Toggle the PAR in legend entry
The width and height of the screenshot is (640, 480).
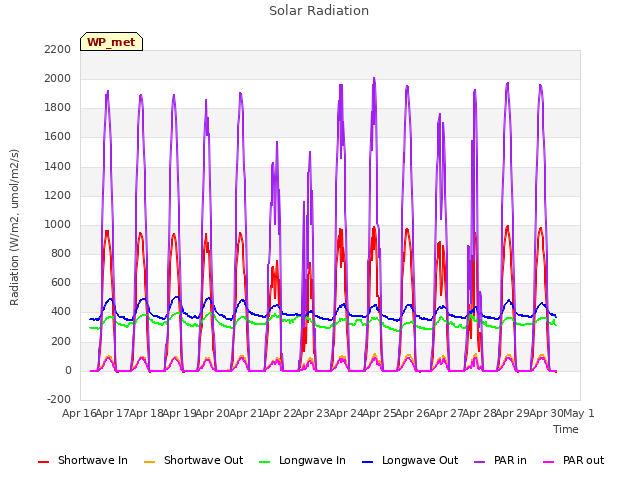coord(500,460)
